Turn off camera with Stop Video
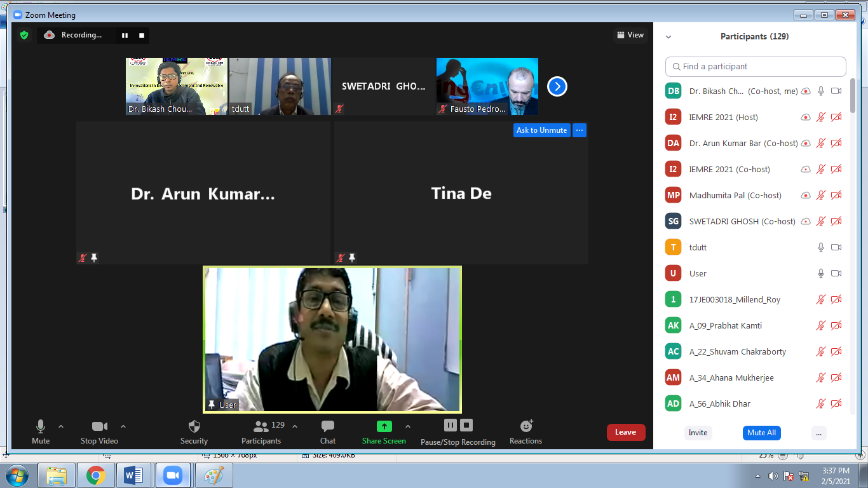Viewport: 868px width, 488px height. coord(99,426)
